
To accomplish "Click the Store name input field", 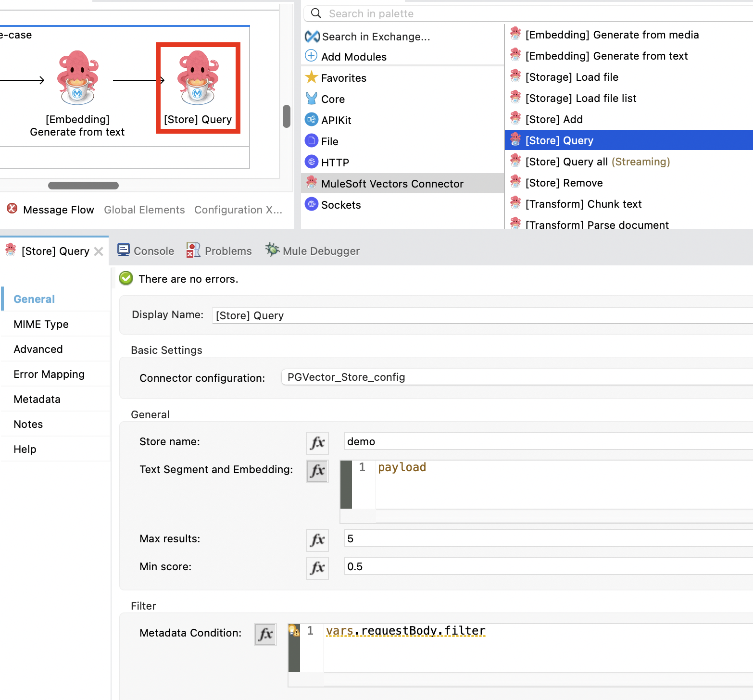I will click(549, 442).
